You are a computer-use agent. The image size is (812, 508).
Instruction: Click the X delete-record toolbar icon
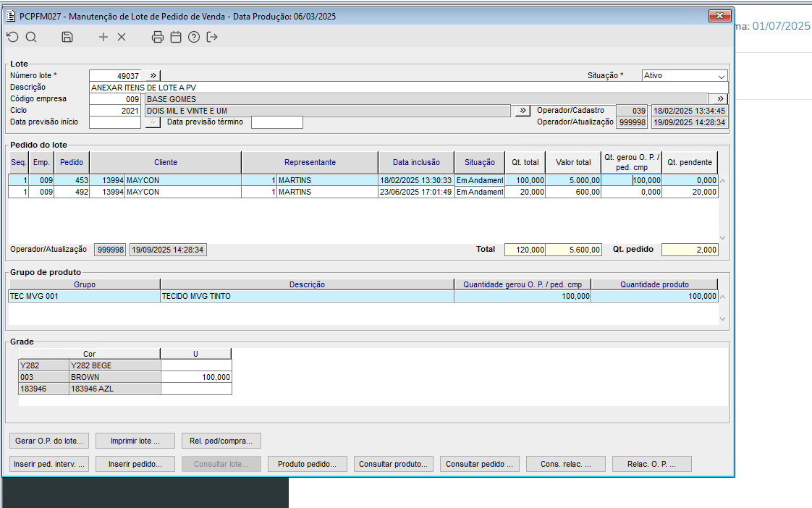pyautogui.click(x=122, y=37)
